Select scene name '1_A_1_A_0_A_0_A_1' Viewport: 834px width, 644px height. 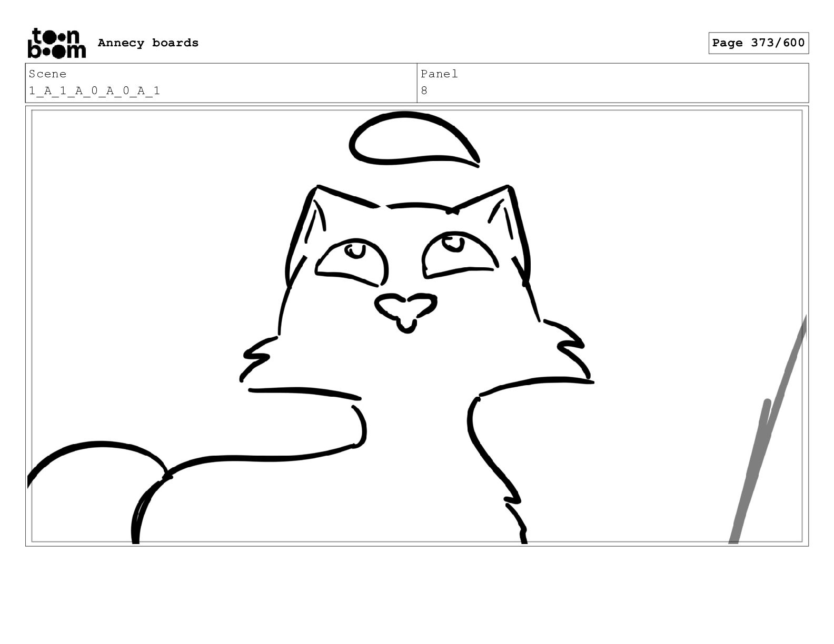[x=94, y=90]
